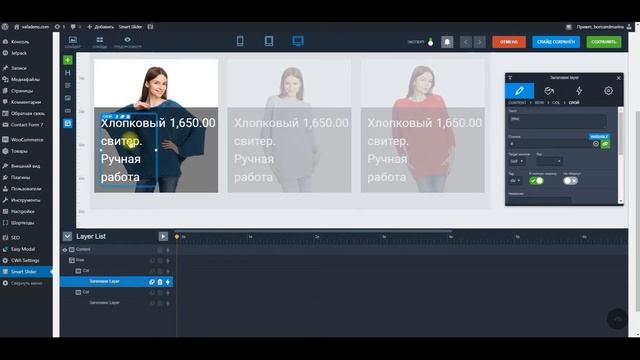Click the scroll-to-top round button
The width and height of the screenshot is (640, 360).
point(617,318)
